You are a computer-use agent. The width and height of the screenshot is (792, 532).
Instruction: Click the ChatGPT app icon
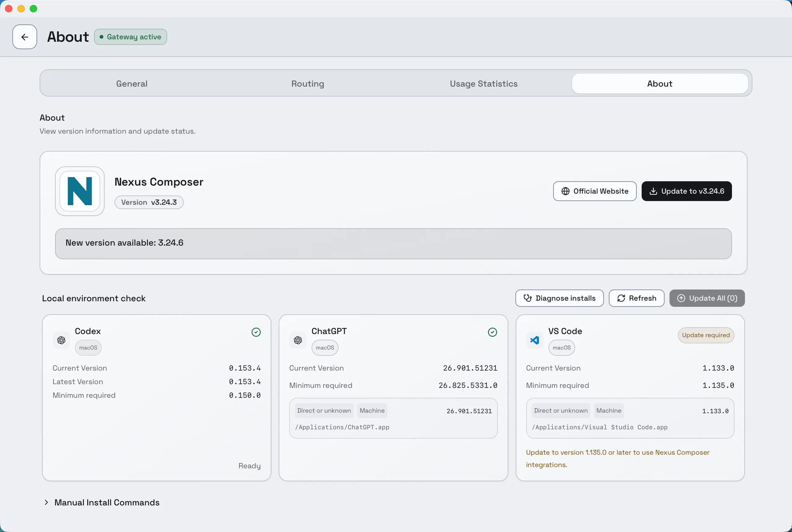tap(298, 340)
